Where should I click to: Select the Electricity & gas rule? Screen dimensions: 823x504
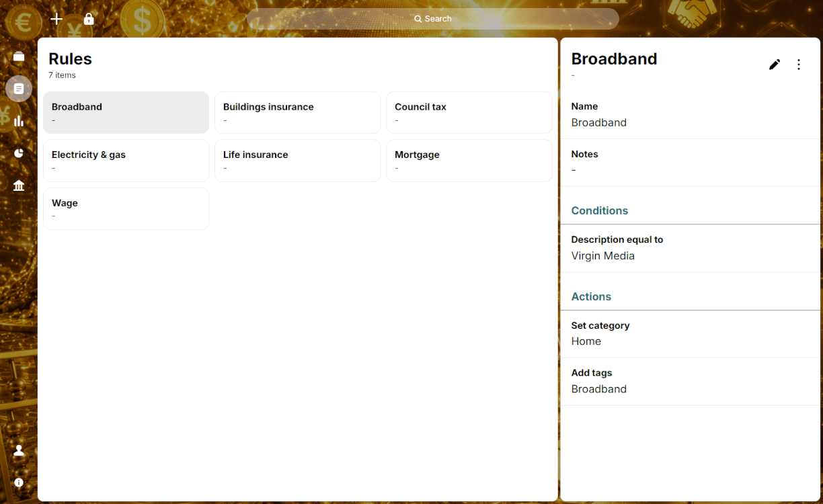tap(126, 161)
